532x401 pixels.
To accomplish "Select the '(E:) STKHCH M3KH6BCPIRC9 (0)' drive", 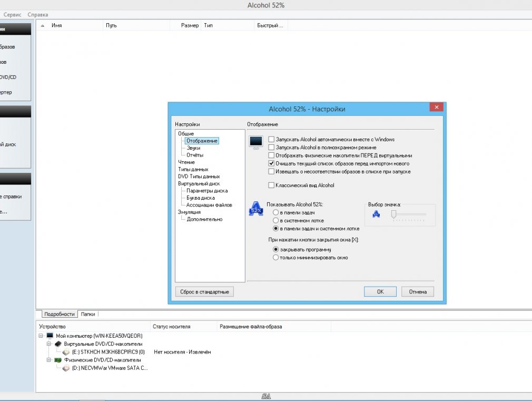I will coord(108,352).
